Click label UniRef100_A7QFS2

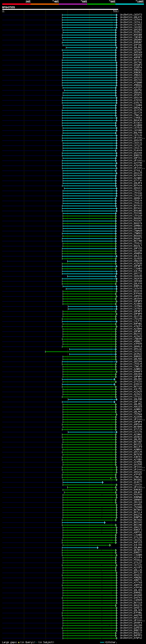[x=131, y=638]
